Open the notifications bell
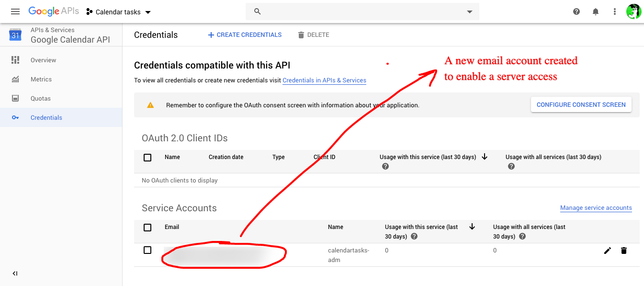The image size is (644, 286). (596, 11)
